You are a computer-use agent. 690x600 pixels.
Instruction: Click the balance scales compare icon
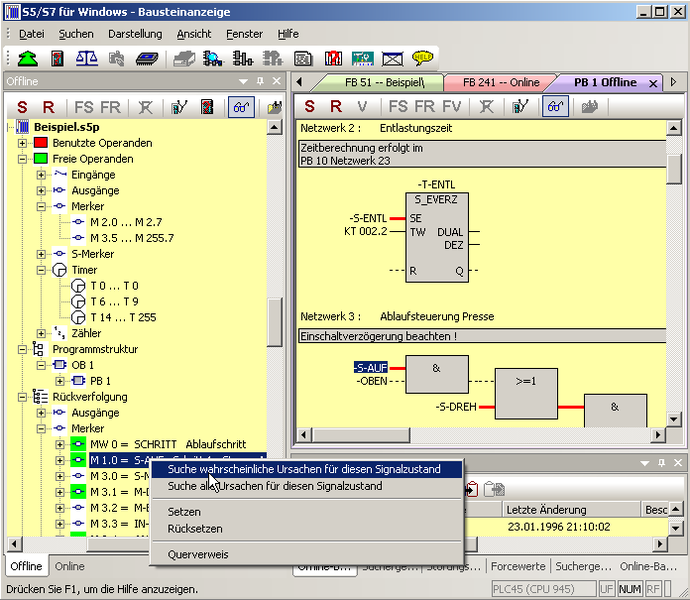(x=87, y=58)
